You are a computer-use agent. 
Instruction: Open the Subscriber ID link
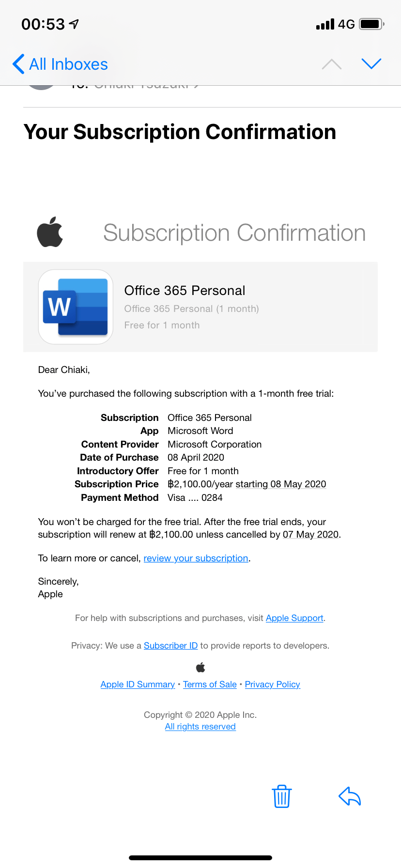170,646
